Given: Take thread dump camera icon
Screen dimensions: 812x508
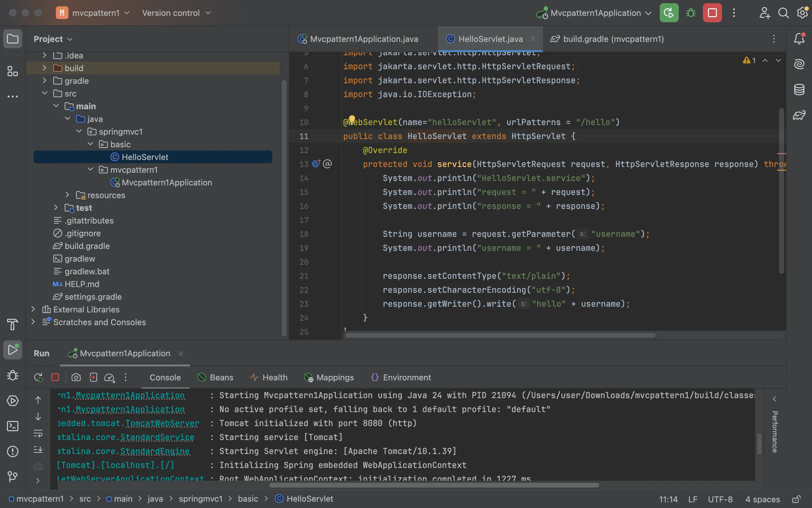Looking at the screenshot, I should pos(76,377).
